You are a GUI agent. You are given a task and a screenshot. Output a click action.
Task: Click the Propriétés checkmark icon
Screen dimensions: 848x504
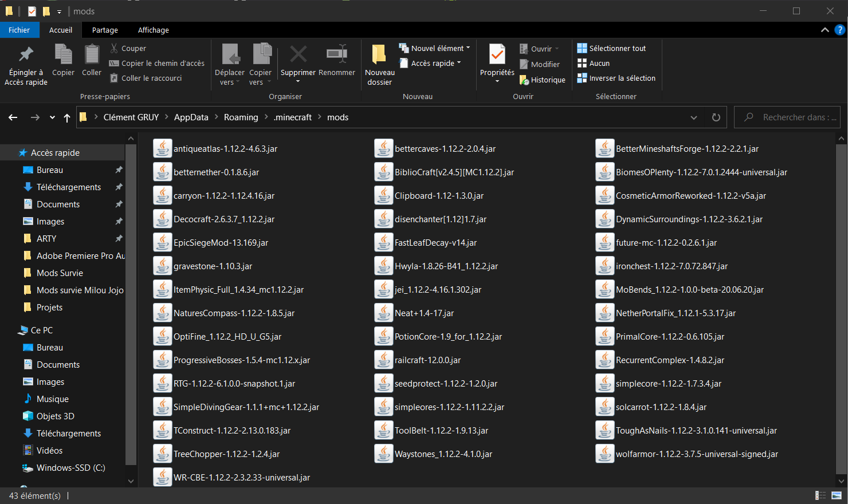pos(497,54)
